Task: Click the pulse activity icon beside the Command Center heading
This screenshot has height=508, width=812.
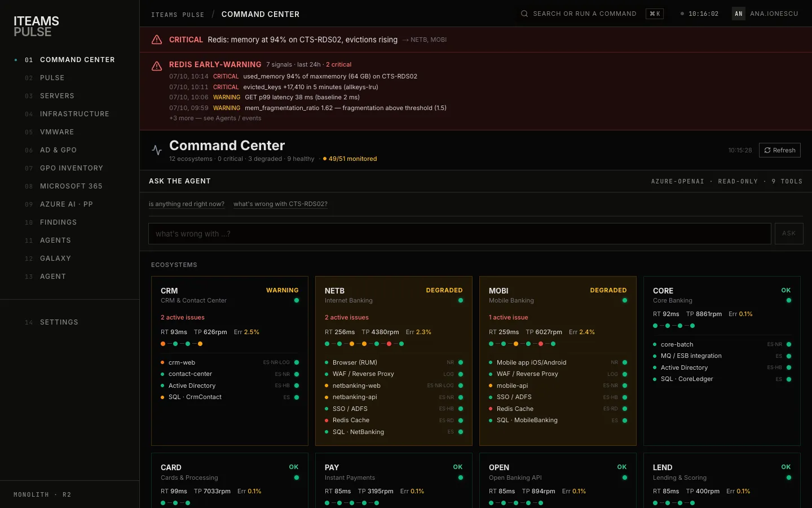Action: tap(157, 150)
